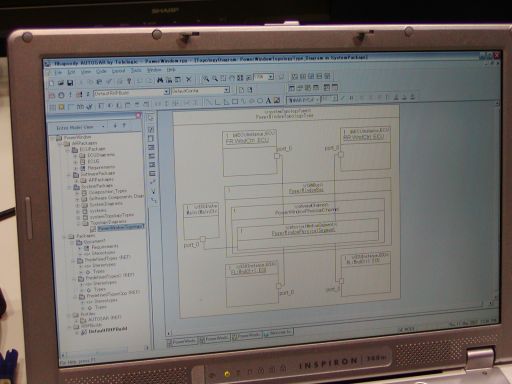Image resolution: width=512 pixels, height=384 pixels.
Task: Click the top icon of the vertical diagram toolbar
Action: 151,118
